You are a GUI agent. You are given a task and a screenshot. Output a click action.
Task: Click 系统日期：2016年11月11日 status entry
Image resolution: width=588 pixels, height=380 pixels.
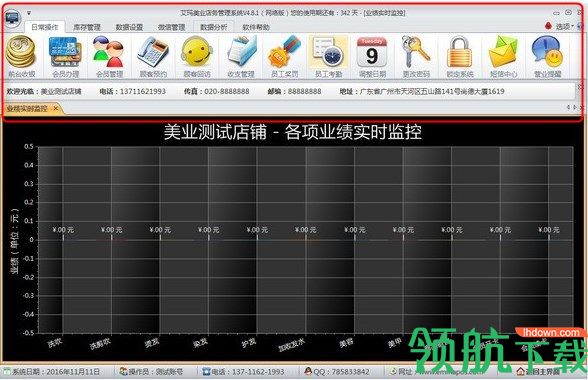pyautogui.click(x=52, y=372)
